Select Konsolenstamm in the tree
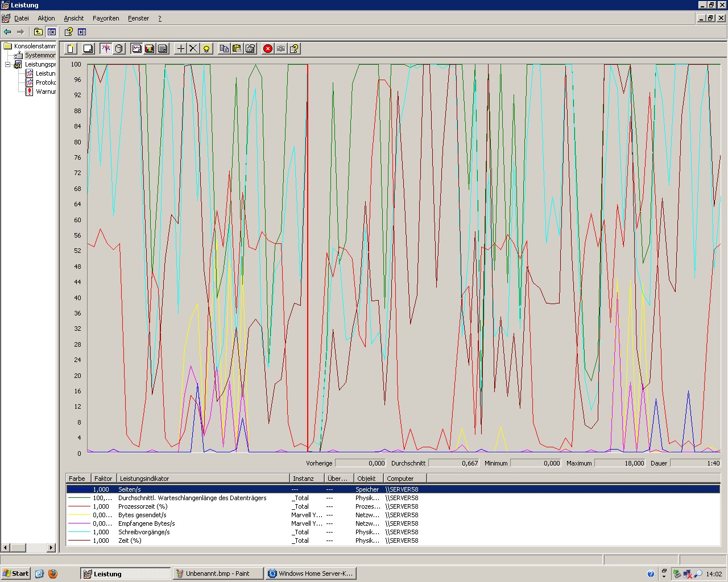Viewport: 728px width, 582px height. point(35,46)
